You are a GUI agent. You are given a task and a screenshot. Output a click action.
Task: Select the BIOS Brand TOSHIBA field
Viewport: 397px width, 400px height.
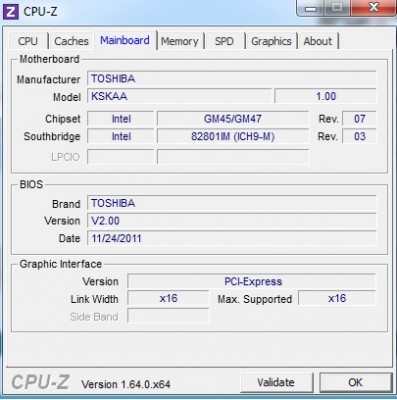[232, 203]
